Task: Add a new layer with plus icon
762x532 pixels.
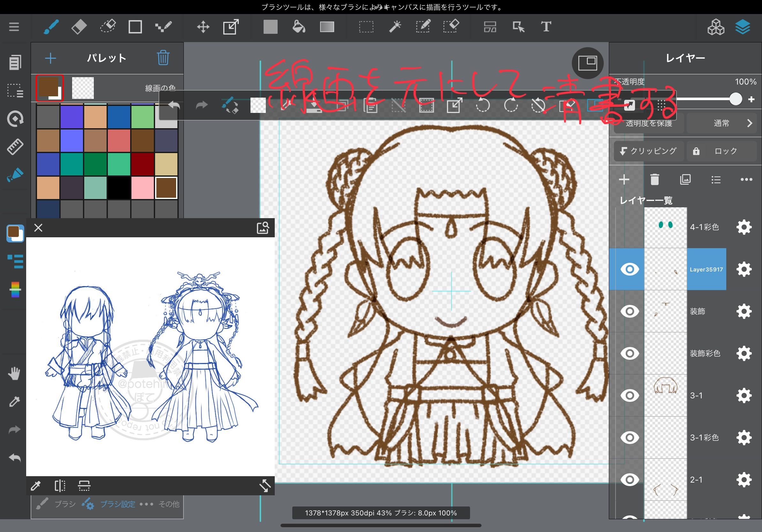Action: click(624, 180)
